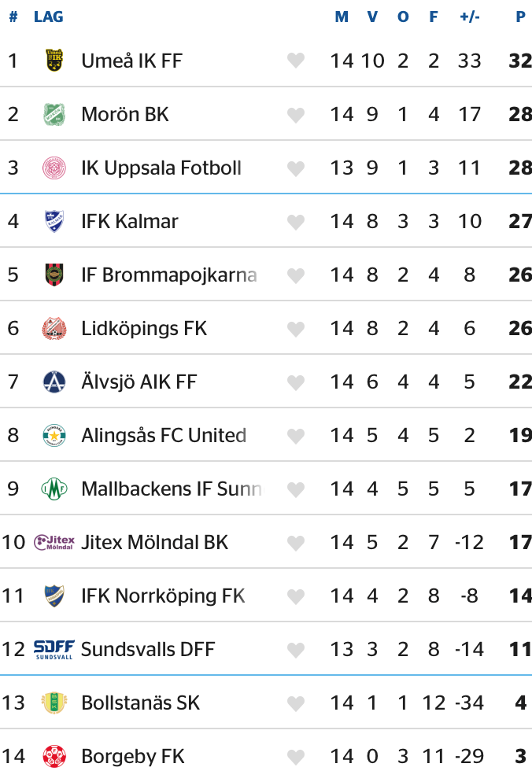
Task: Select the Morön BK team name
Action: (x=125, y=114)
